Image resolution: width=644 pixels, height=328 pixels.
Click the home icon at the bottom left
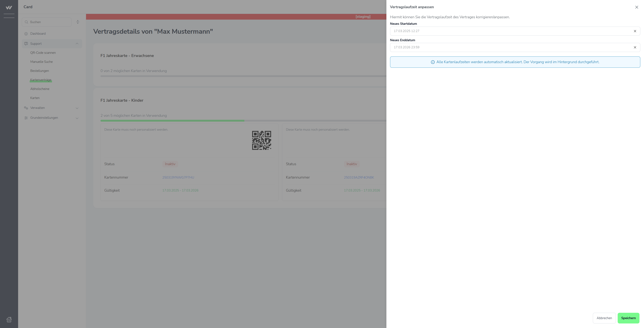point(9,319)
